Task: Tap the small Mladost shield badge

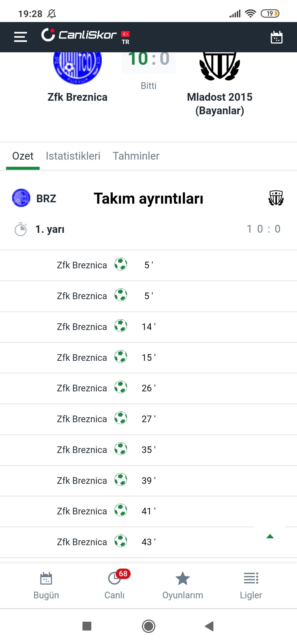Action: click(276, 198)
